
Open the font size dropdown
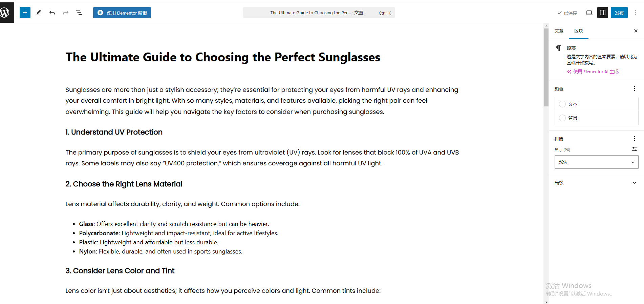[596, 162]
